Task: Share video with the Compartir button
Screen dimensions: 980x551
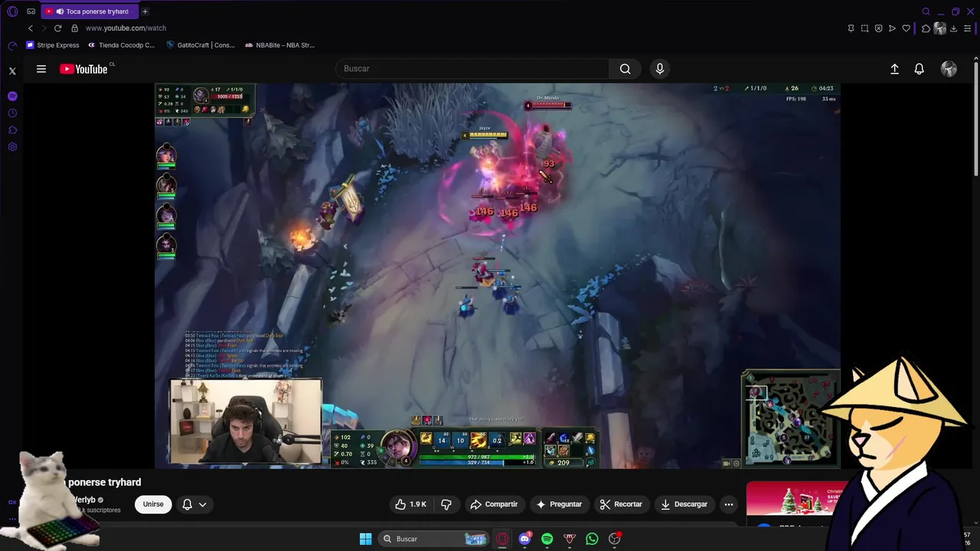Action: coord(494,504)
